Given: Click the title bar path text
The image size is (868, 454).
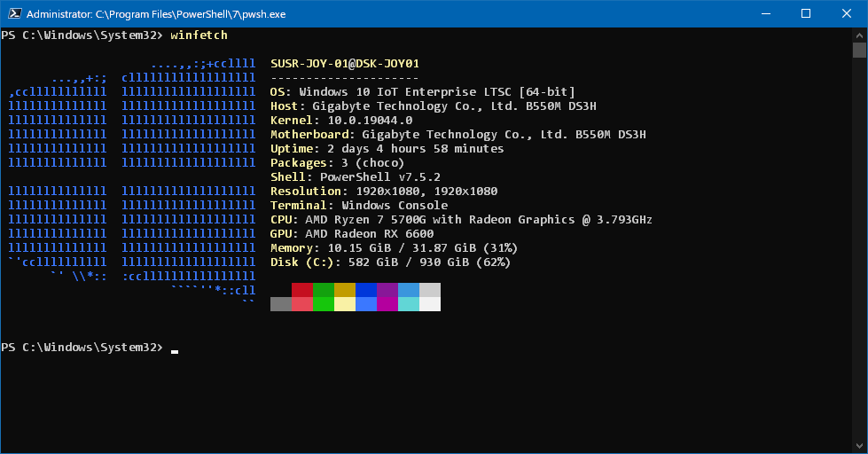Looking at the screenshot, I should [156, 14].
